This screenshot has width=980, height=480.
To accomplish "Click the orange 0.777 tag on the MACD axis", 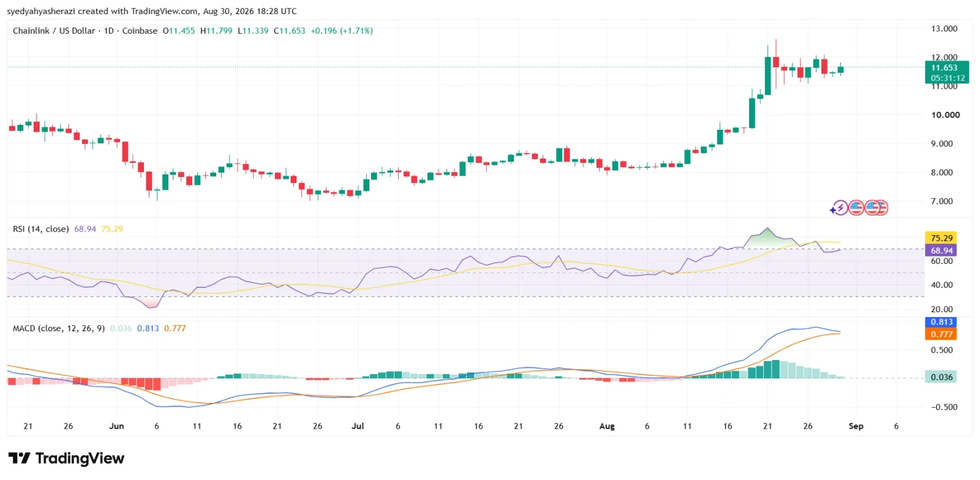I will [x=941, y=334].
